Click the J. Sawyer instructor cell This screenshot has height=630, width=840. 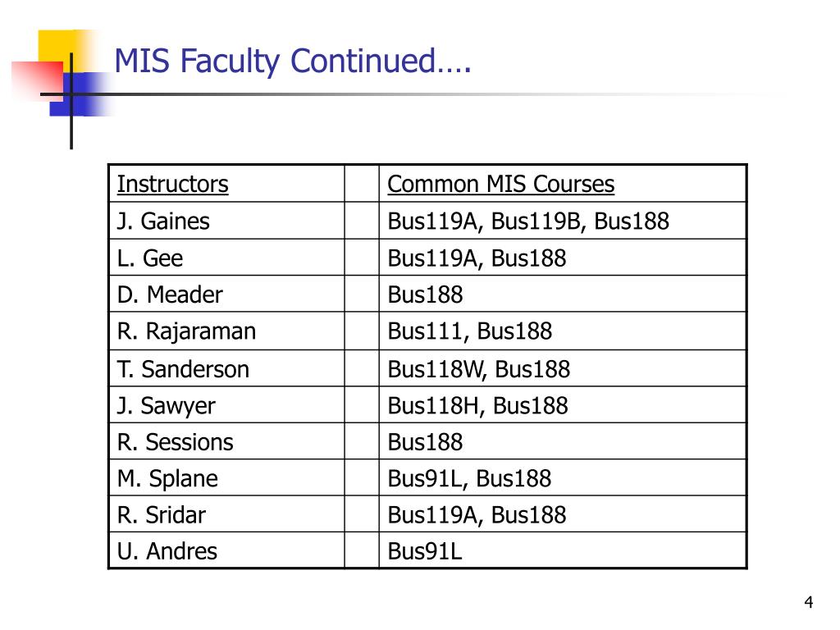pos(226,405)
